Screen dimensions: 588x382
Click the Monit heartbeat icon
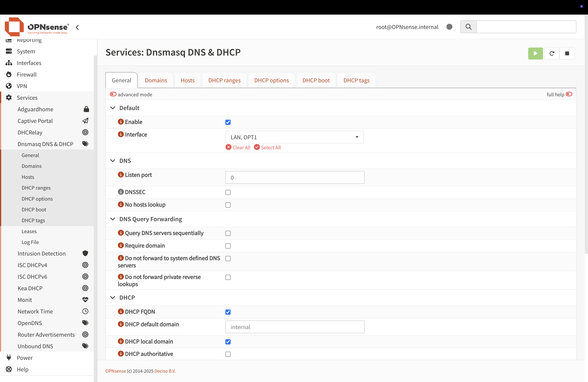click(85, 299)
